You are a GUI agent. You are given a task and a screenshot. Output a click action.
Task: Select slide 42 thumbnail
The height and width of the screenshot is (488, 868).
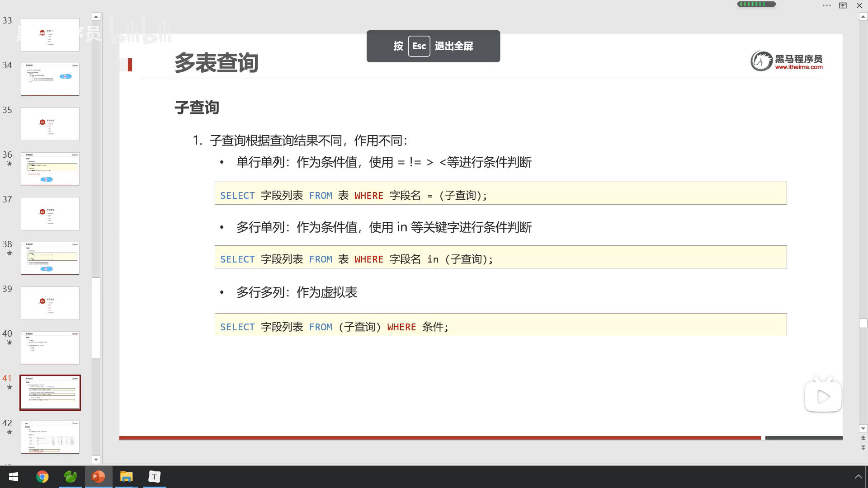[50, 437]
